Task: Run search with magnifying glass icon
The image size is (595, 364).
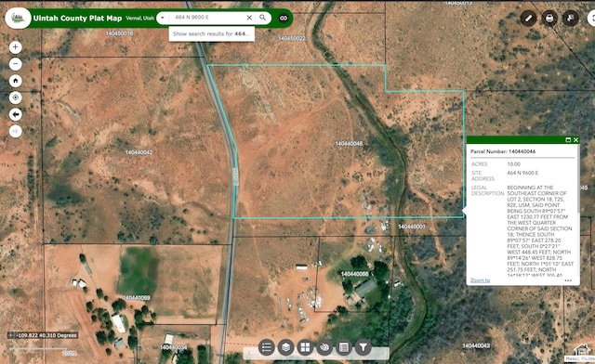Action: tap(262, 18)
